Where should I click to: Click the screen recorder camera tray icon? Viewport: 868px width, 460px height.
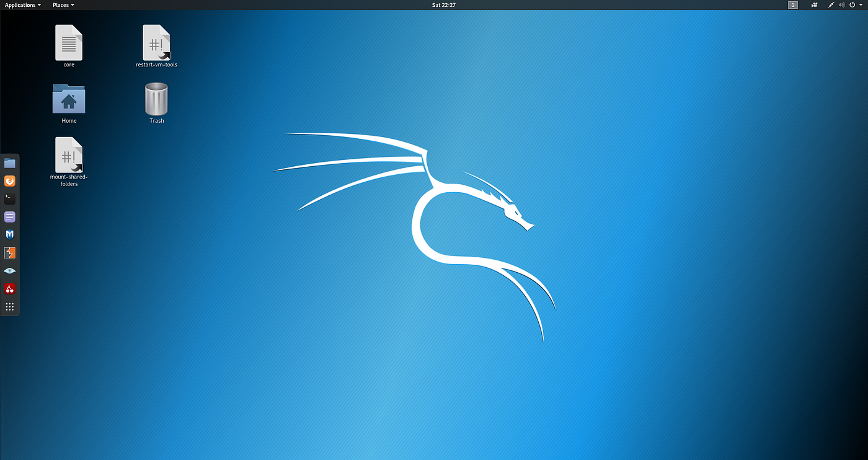point(814,5)
